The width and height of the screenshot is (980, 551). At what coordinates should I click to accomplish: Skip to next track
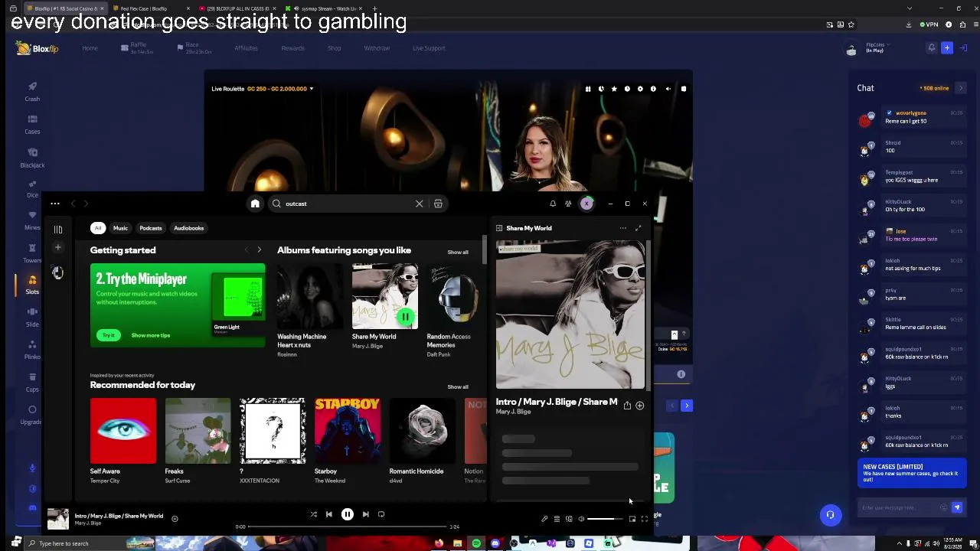tap(365, 514)
